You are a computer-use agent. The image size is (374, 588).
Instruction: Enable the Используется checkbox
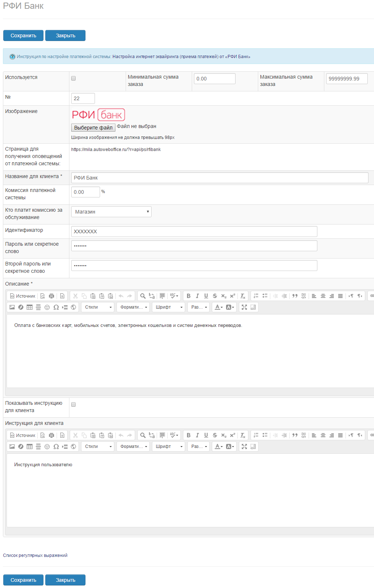click(73, 78)
